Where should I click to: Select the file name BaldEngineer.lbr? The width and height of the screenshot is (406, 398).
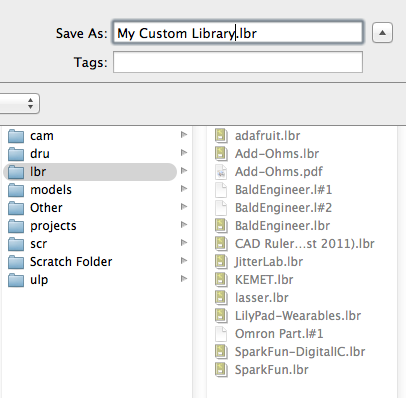(282, 226)
